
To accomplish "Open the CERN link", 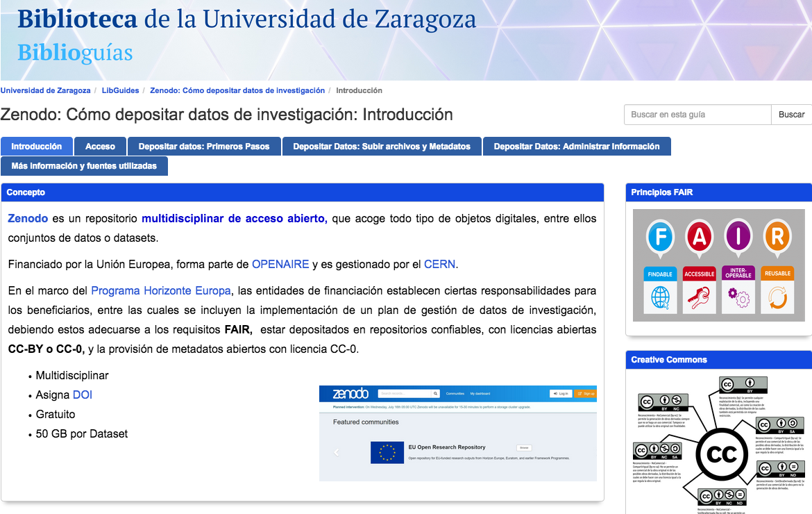I will pos(440,264).
